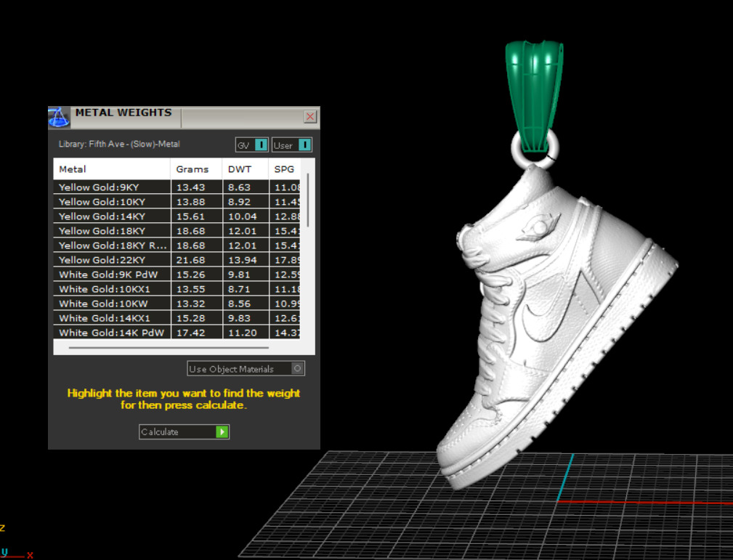Select the Yellow Gold:18KY R... row
The height and width of the screenshot is (560, 733).
click(x=177, y=245)
